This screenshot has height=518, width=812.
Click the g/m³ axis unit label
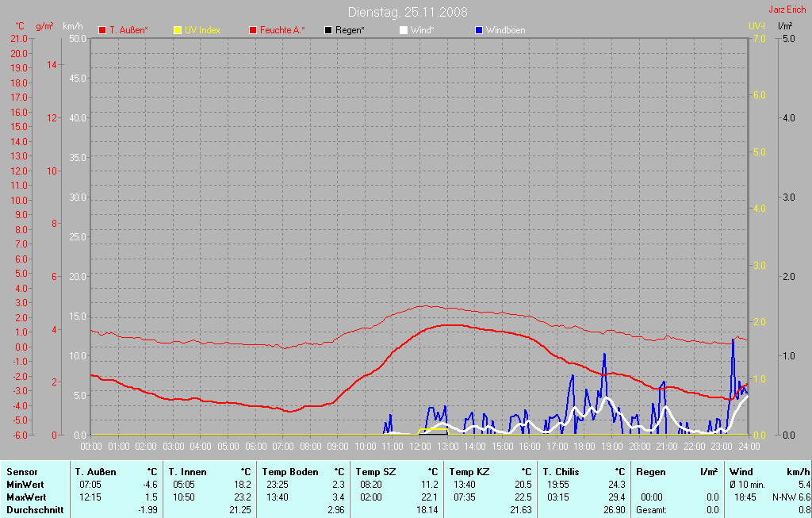[x=44, y=26]
